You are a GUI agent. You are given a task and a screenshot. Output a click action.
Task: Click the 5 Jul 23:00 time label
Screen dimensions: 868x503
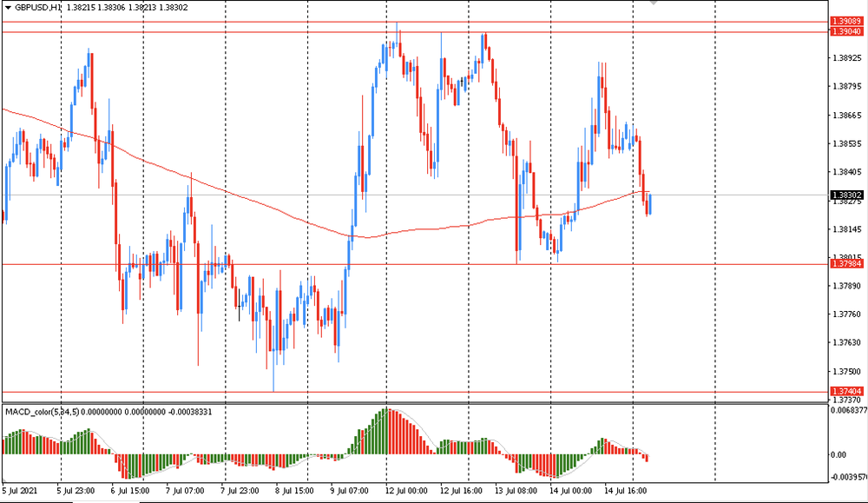click(x=76, y=491)
